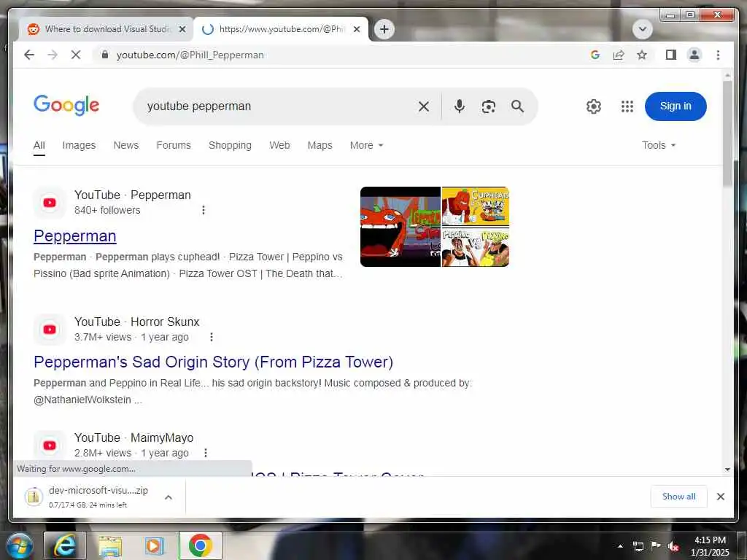Viewport: 747px width, 560px height.
Task: Close the YouTube Phill_Pepperman tab
Action: pos(356,29)
